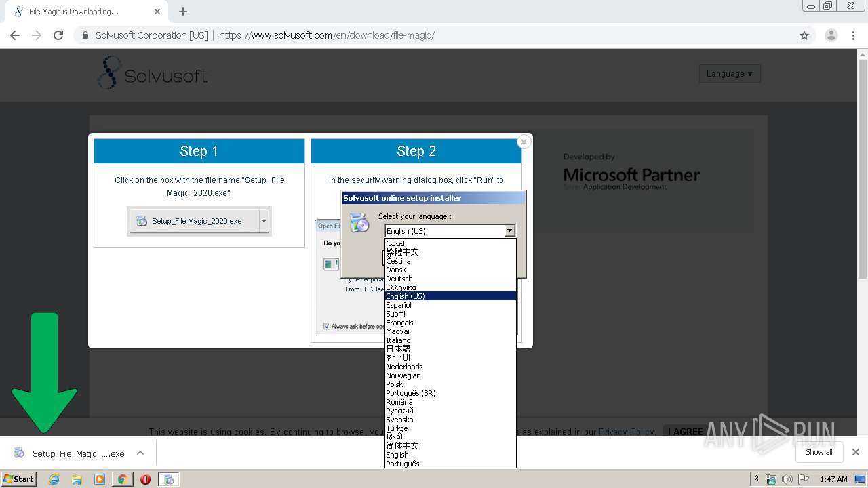The image size is (868, 488).
Task: Expand the download item options chevron
Action: pyautogui.click(x=140, y=453)
